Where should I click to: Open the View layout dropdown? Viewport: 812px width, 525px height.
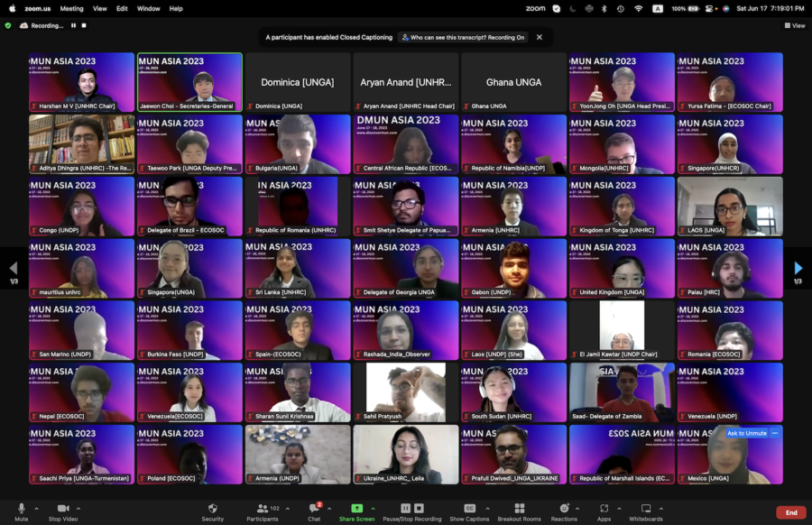[x=794, y=25]
